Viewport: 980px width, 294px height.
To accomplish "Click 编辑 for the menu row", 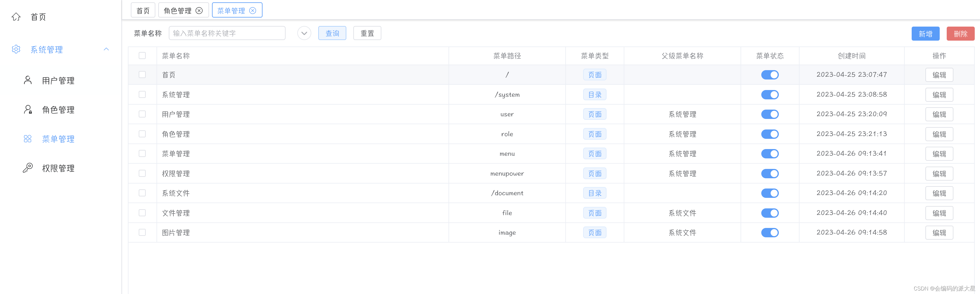I will [x=939, y=154].
